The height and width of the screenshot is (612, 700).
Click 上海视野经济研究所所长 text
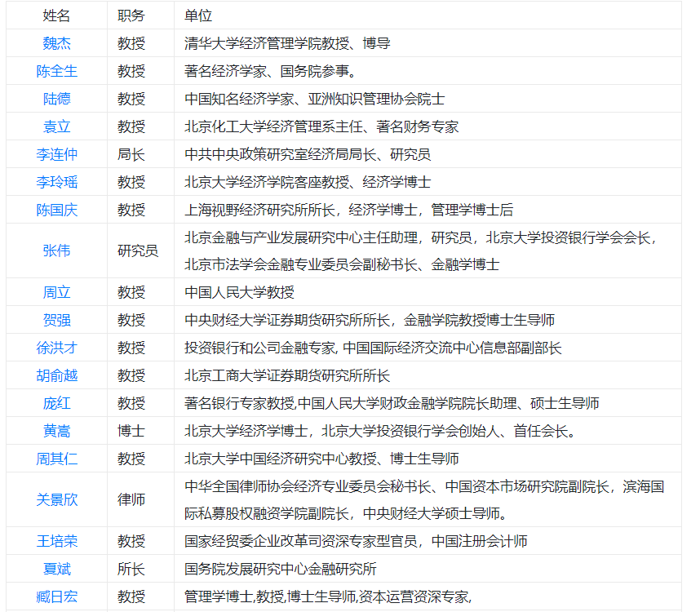(259, 210)
